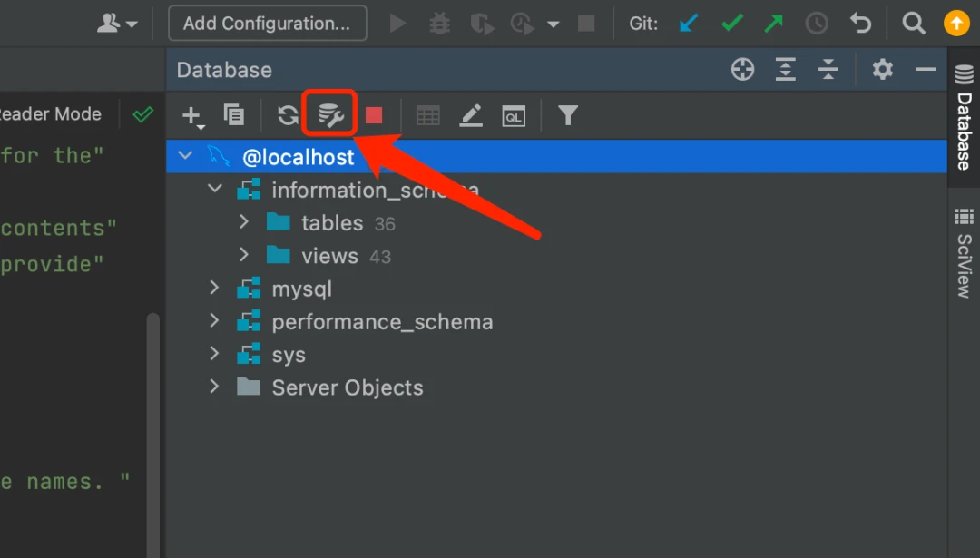This screenshot has height=558, width=980.
Task: Expand the mysql schema node
Action: click(214, 289)
